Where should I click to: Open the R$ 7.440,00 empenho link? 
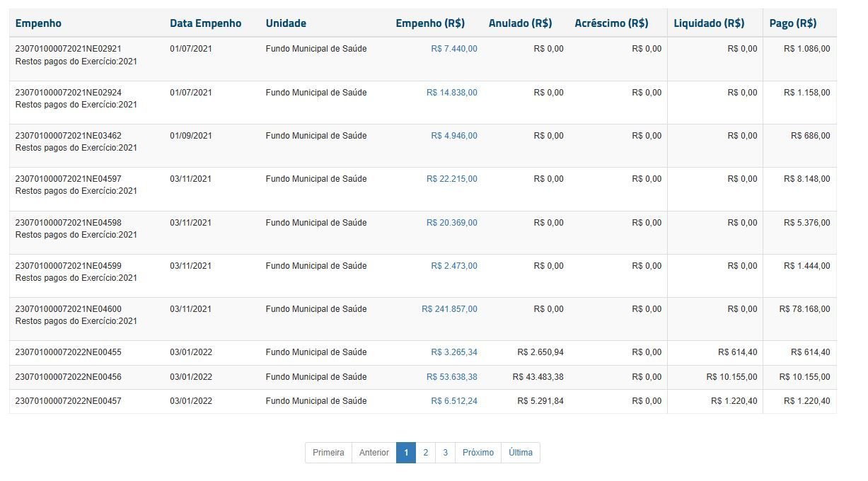pos(453,49)
